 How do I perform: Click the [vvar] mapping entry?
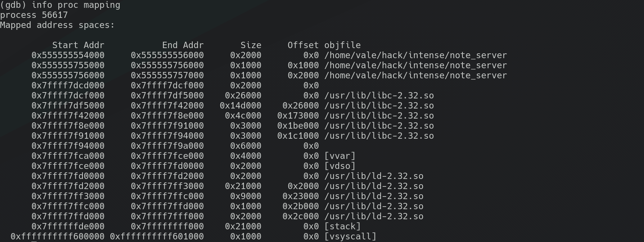[x=340, y=156]
